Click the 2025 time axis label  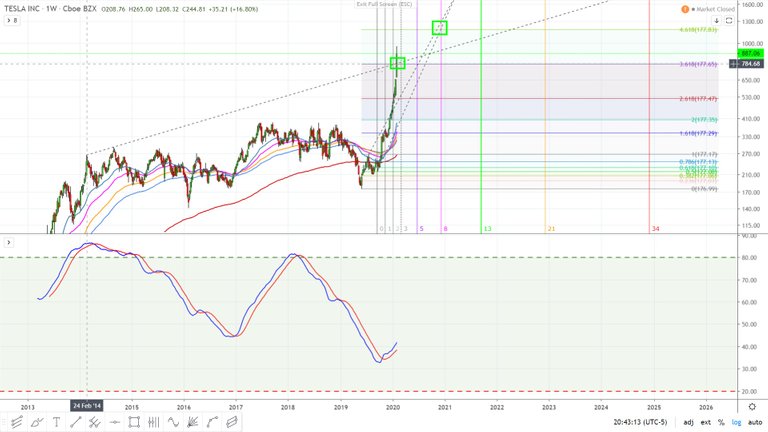(x=653, y=407)
